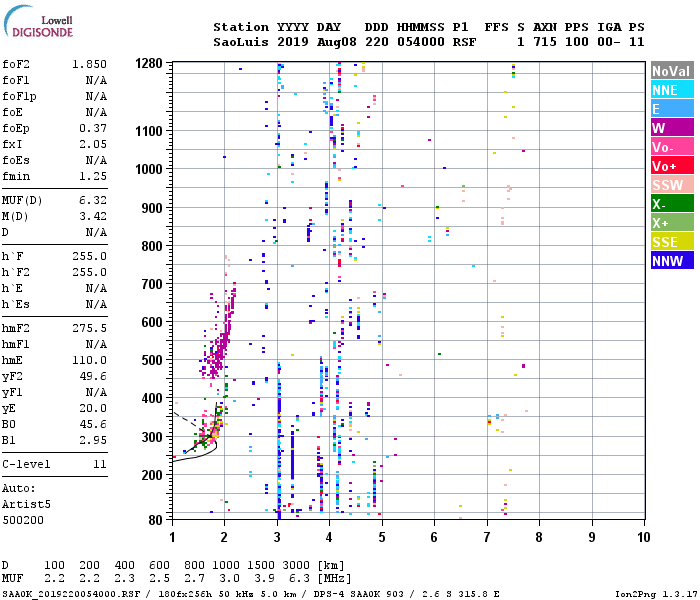Screen dimensions: 700x600
Task: Click the 10 MHz frequency axis label
Action: click(643, 537)
